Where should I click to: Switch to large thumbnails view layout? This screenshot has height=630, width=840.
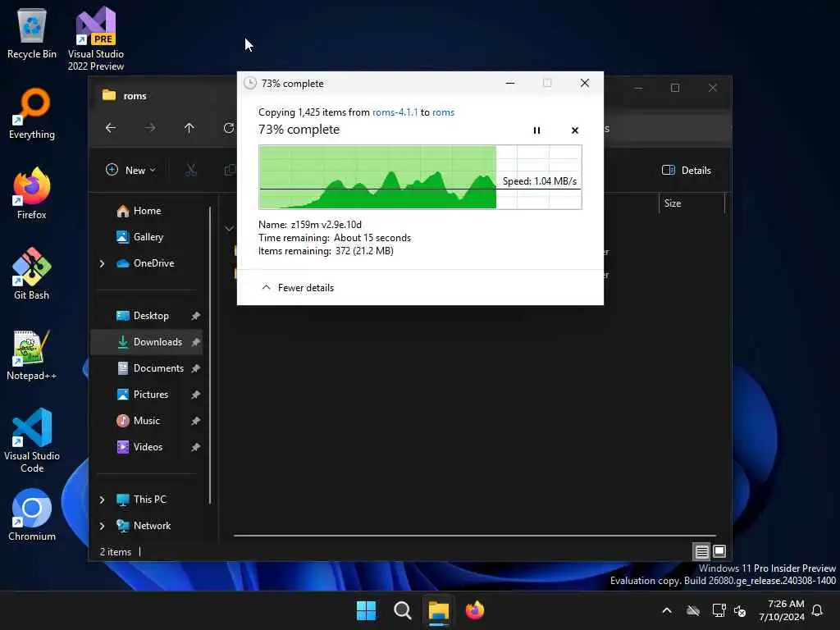(x=719, y=551)
